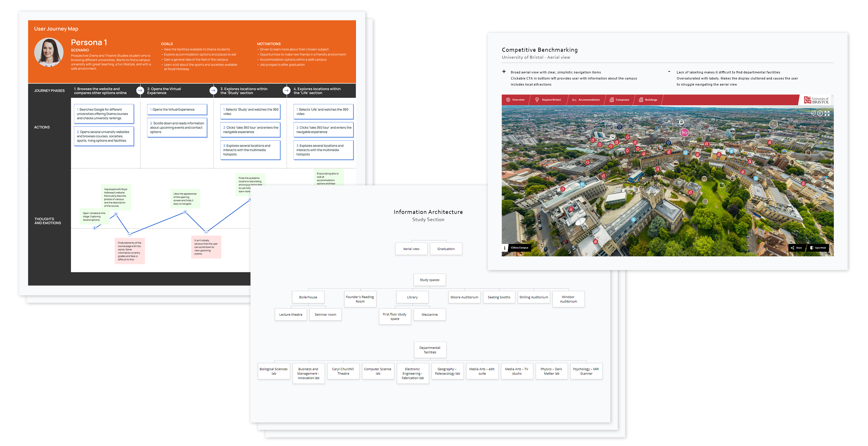Open the Overview tab in red bar
Screen dimensions: 868x446
tap(516, 100)
